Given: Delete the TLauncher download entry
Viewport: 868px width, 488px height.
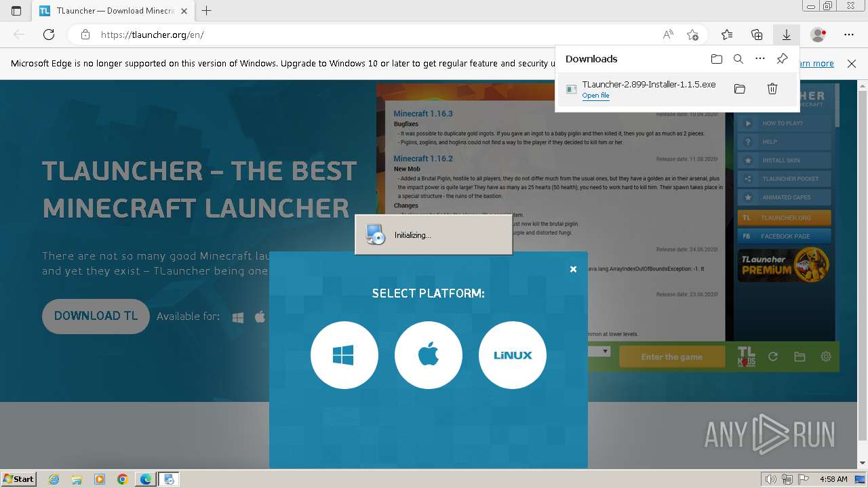Looking at the screenshot, I should (x=772, y=89).
